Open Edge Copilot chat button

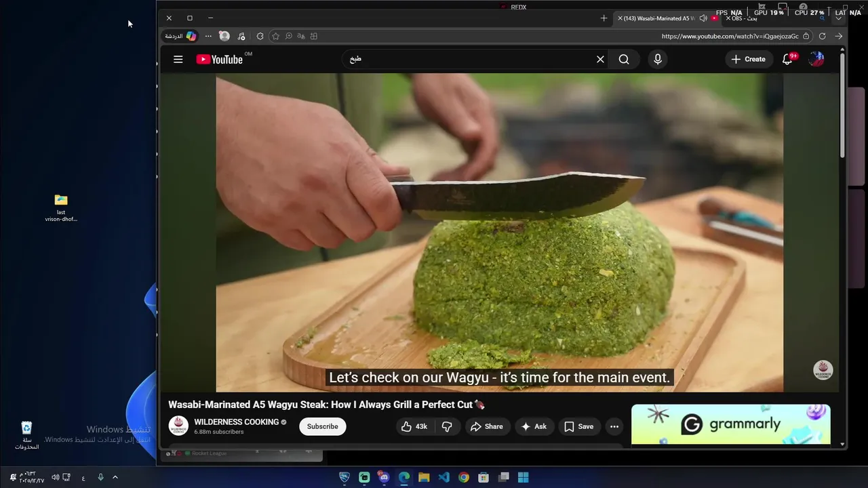(x=180, y=36)
